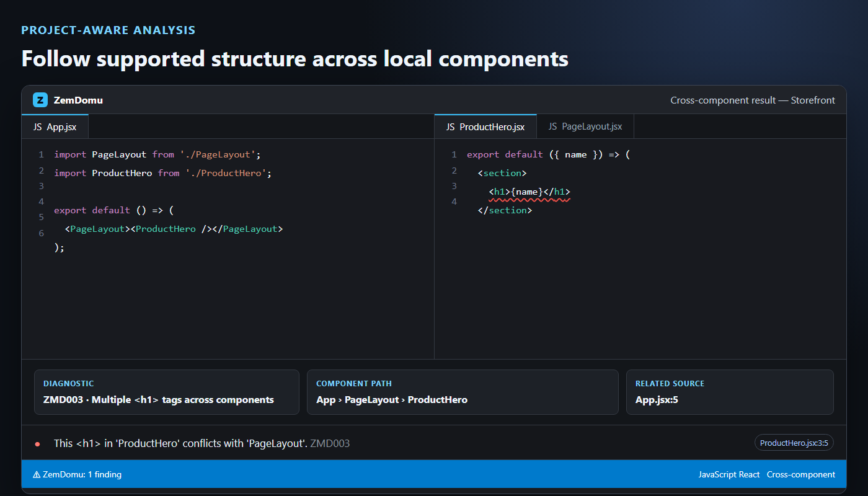Open the App.jsx editor tab

[55, 126]
